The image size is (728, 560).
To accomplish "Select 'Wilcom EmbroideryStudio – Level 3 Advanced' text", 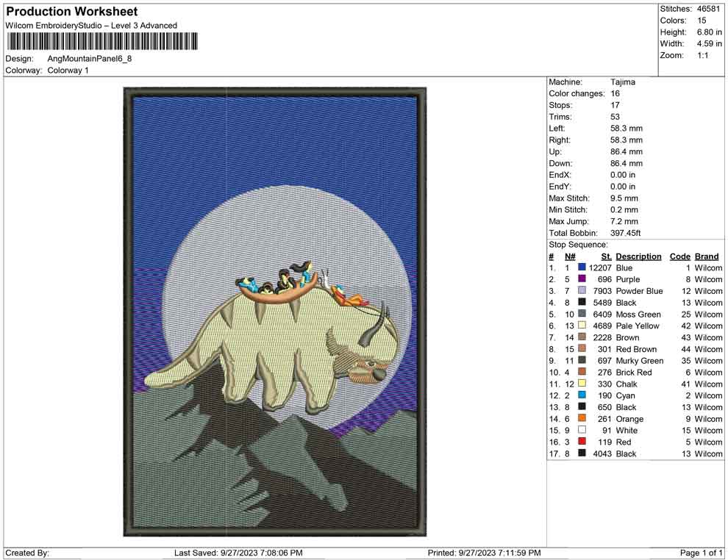I will click(91, 26).
